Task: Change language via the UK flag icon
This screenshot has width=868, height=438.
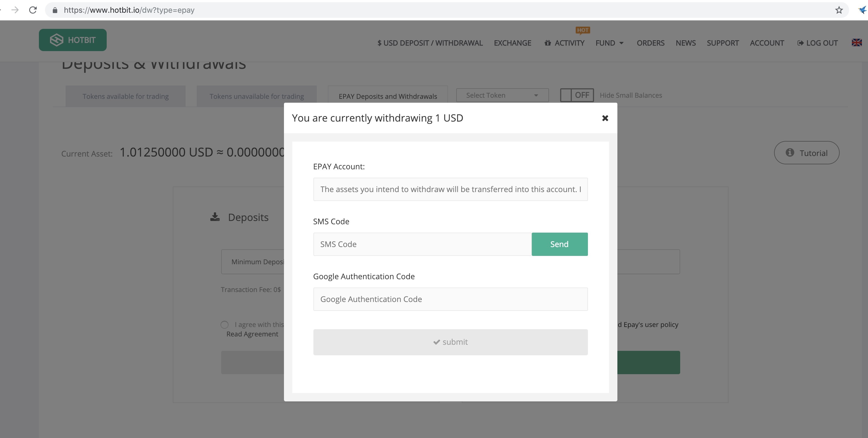Action: tap(857, 42)
